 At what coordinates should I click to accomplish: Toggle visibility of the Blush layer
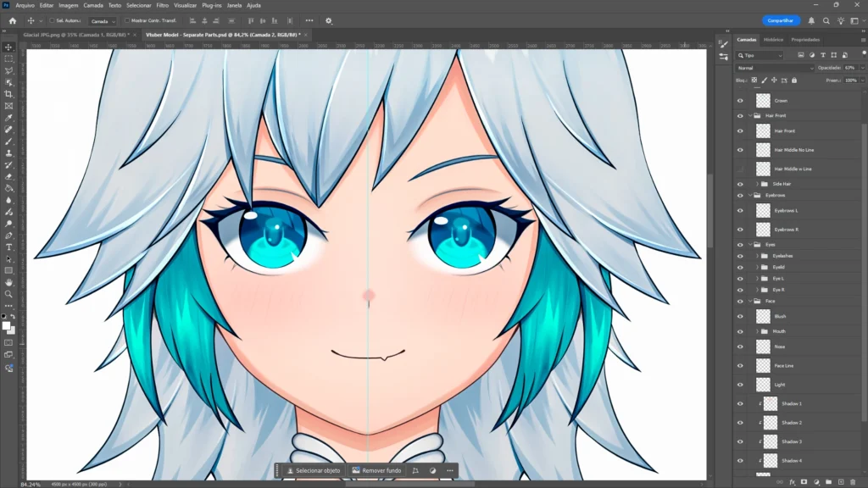tap(740, 316)
